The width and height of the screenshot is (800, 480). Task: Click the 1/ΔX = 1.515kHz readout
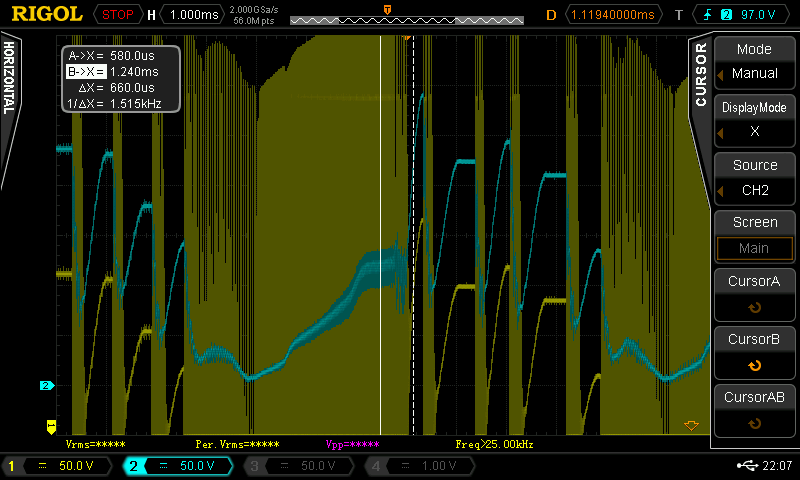114,104
